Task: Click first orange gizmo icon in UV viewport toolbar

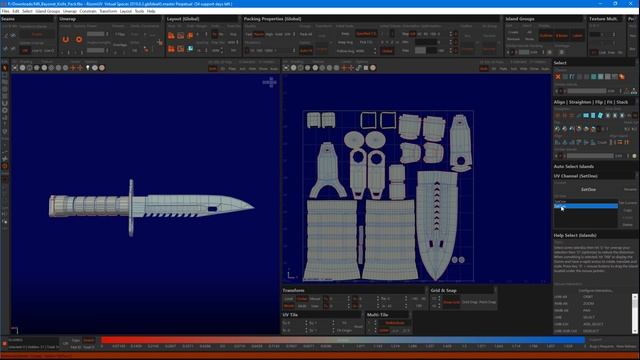Action: pyautogui.click(x=344, y=68)
